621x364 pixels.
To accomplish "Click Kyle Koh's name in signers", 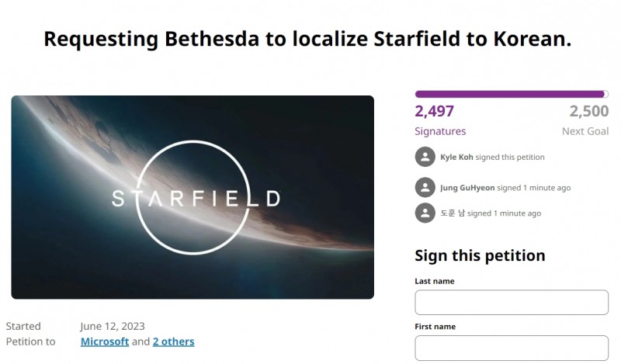I will (x=456, y=157).
